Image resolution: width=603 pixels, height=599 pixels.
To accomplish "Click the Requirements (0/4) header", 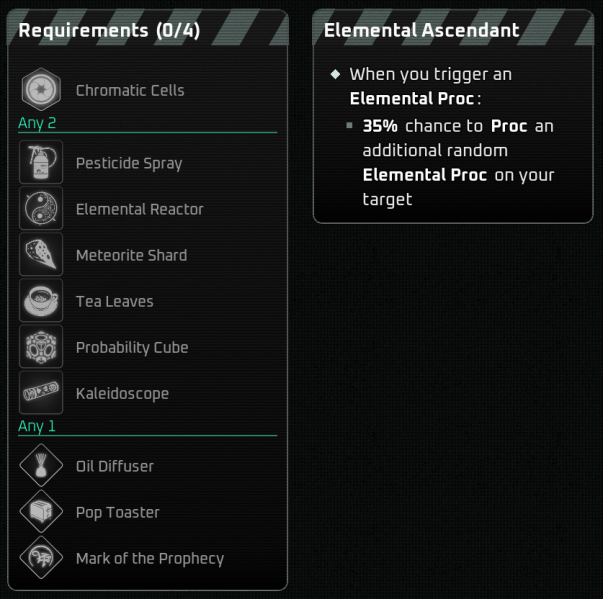I will pos(109,31).
